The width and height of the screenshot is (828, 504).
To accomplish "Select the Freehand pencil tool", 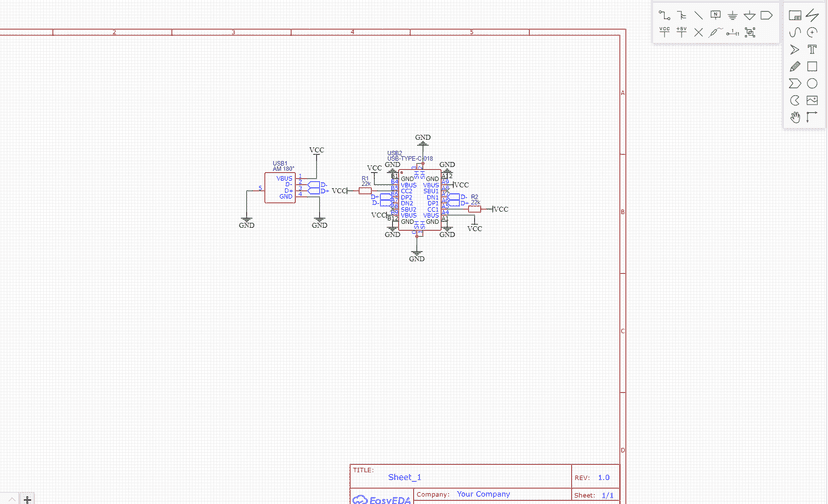I will [x=795, y=66].
